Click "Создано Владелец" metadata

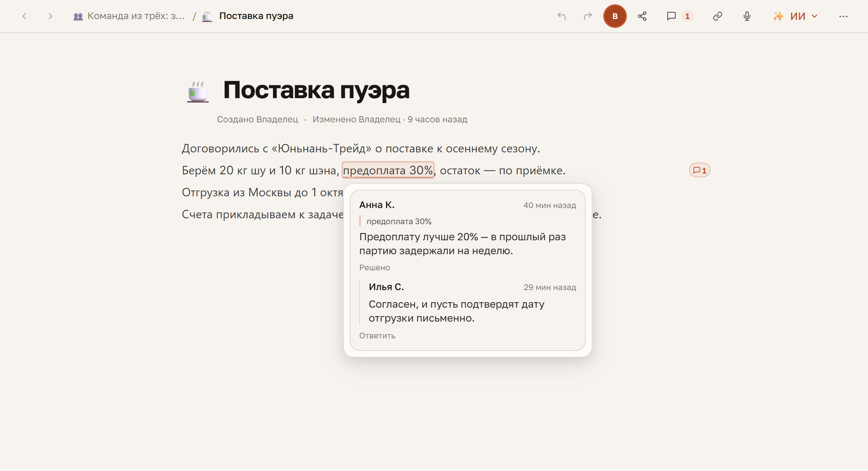(x=257, y=119)
